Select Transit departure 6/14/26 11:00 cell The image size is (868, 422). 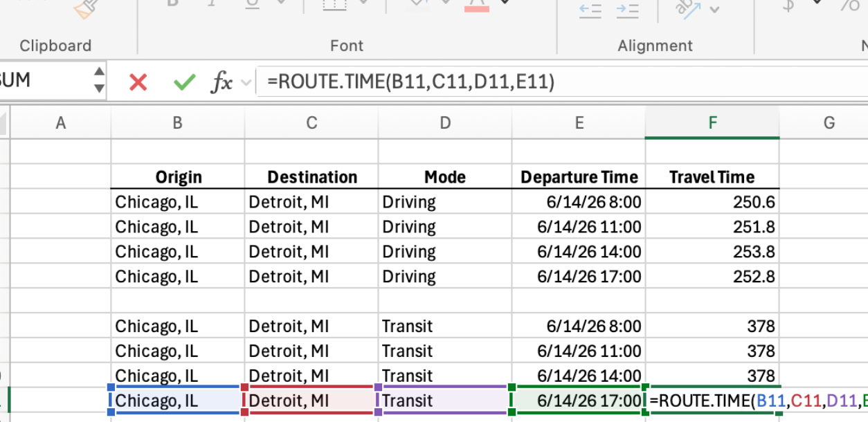579,351
